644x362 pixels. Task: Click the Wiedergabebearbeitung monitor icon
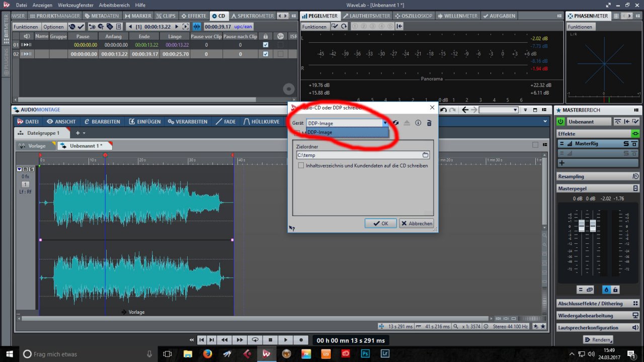tap(635, 316)
